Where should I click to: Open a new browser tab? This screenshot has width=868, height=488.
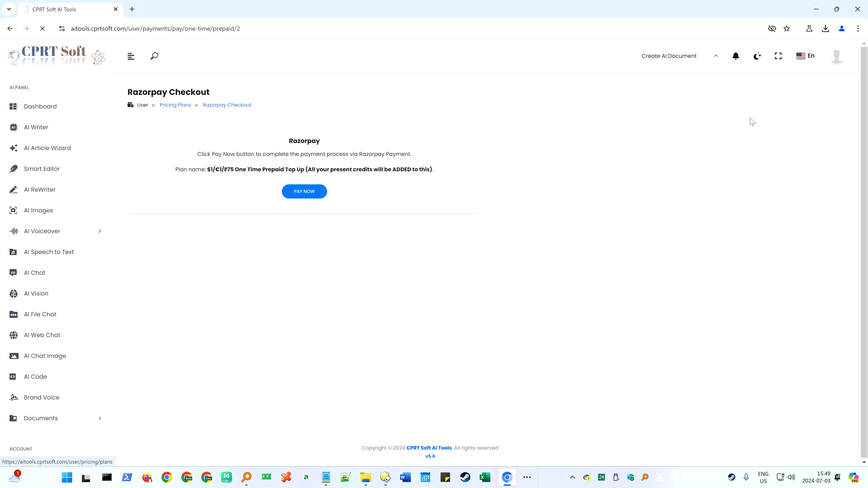(x=132, y=9)
